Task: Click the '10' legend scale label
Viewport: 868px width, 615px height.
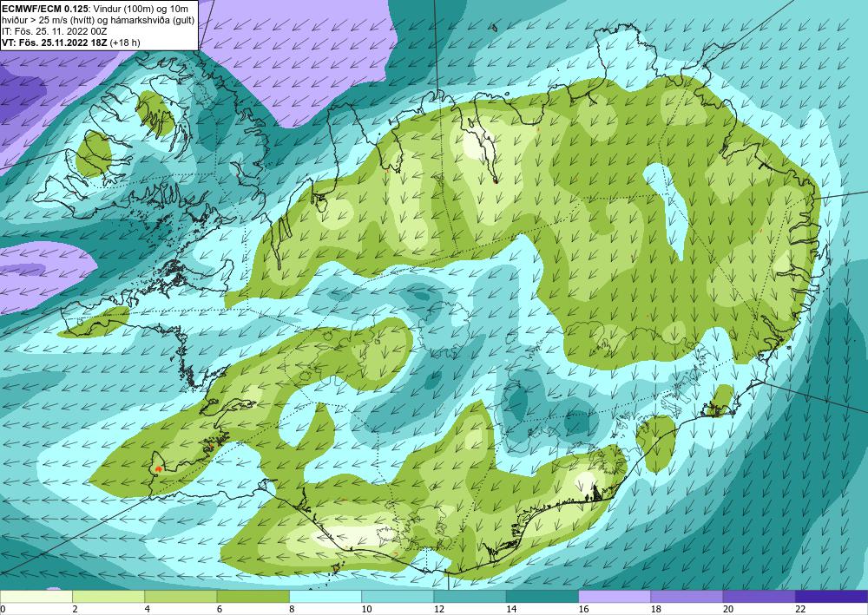Action: (366, 610)
